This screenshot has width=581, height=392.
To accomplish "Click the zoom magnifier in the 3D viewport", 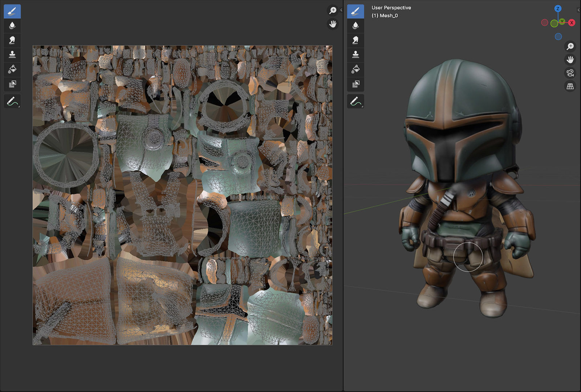I will [x=570, y=46].
